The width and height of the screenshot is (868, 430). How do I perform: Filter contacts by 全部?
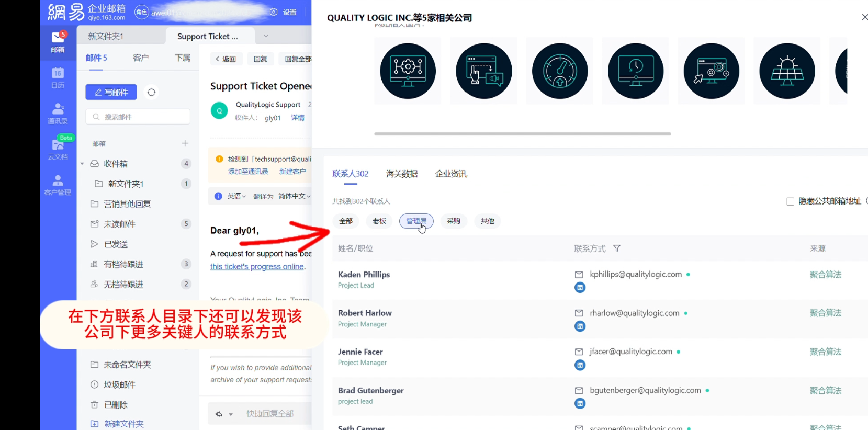[x=346, y=221]
